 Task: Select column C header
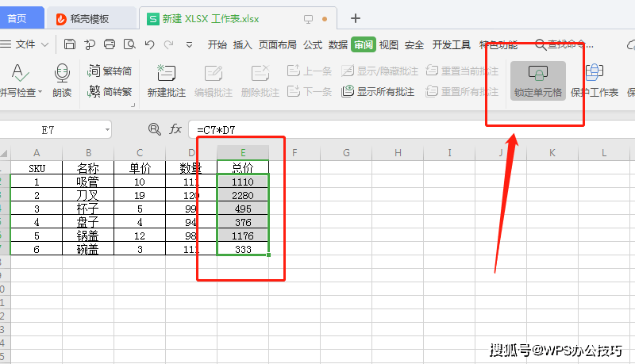point(140,152)
